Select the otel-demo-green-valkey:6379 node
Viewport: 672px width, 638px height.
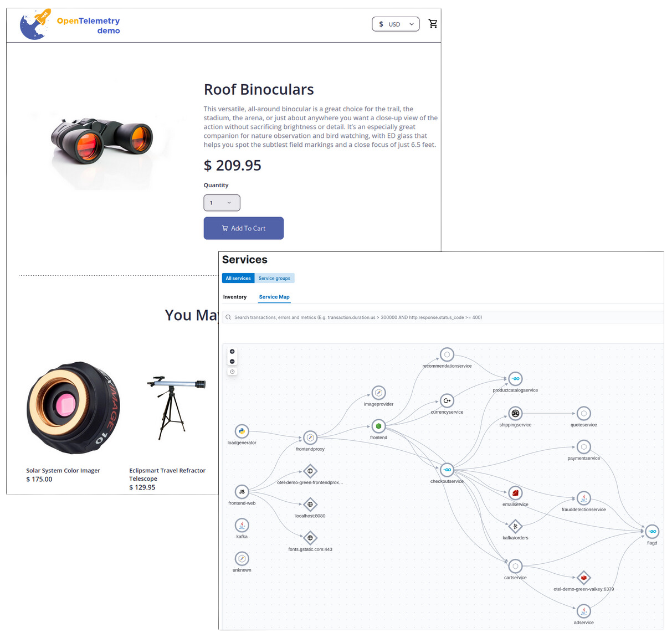click(583, 578)
